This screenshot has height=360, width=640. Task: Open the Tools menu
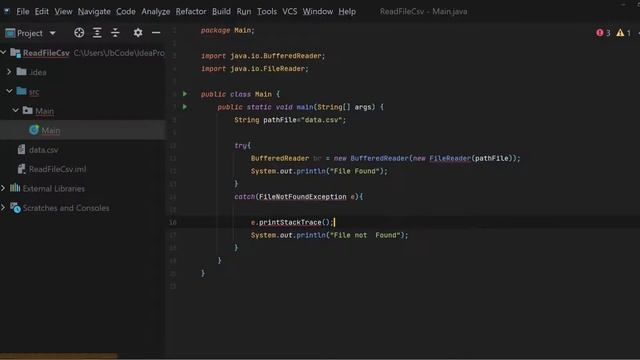pyautogui.click(x=267, y=11)
